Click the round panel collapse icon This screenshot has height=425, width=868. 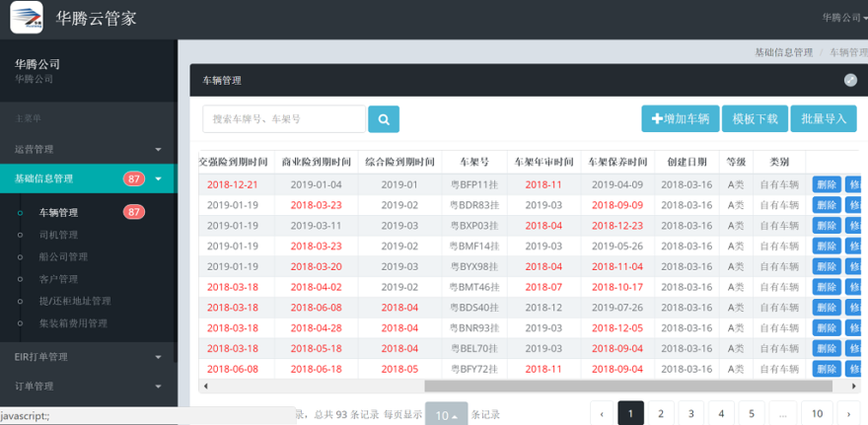tap(850, 80)
